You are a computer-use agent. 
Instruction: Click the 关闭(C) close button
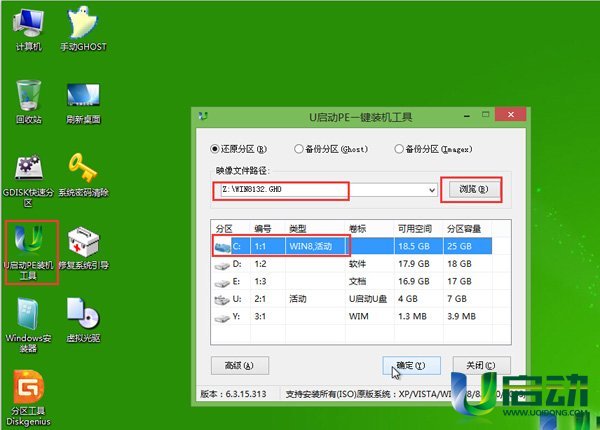pos(481,365)
